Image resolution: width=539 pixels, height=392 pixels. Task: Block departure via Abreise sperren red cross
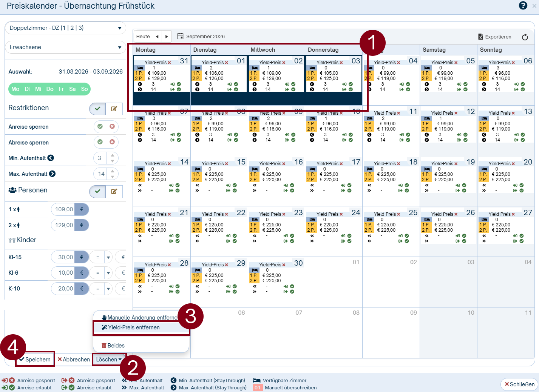click(x=112, y=142)
